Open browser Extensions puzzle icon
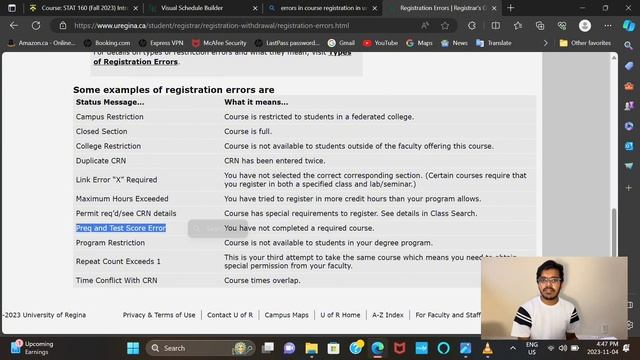 [x=472, y=26]
